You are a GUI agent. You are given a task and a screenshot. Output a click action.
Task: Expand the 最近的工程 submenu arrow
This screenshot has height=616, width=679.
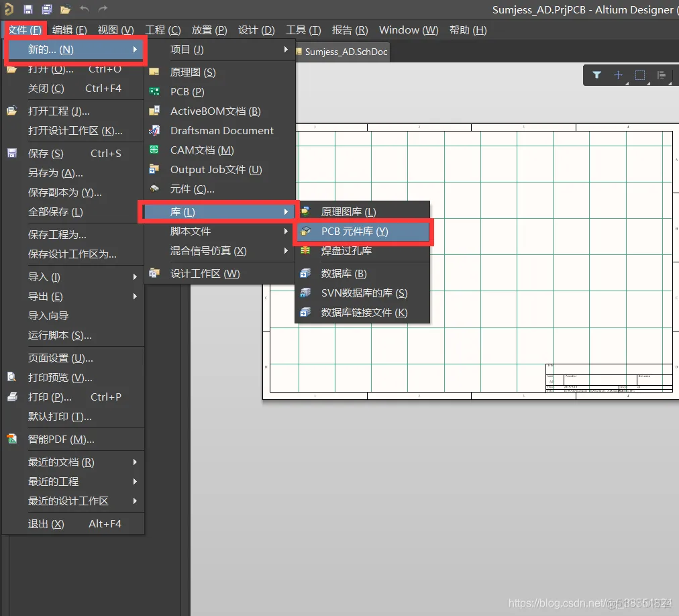pos(135,481)
